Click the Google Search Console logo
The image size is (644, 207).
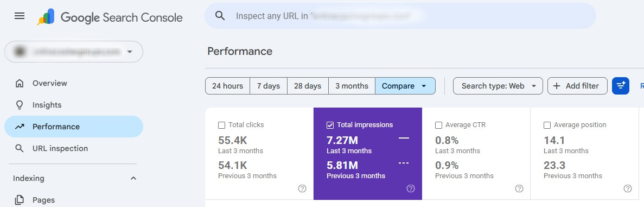[110, 17]
